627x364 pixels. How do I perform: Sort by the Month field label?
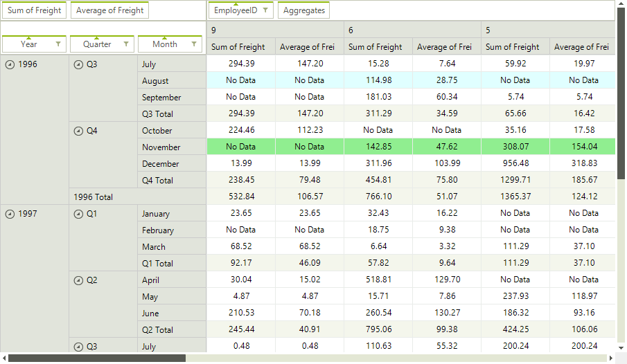(x=165, y=44)
